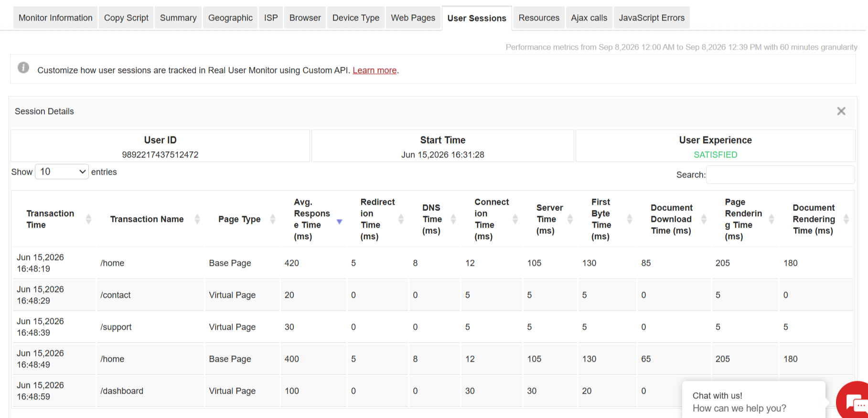Click the performance metrics date range text

click(682, 47)
